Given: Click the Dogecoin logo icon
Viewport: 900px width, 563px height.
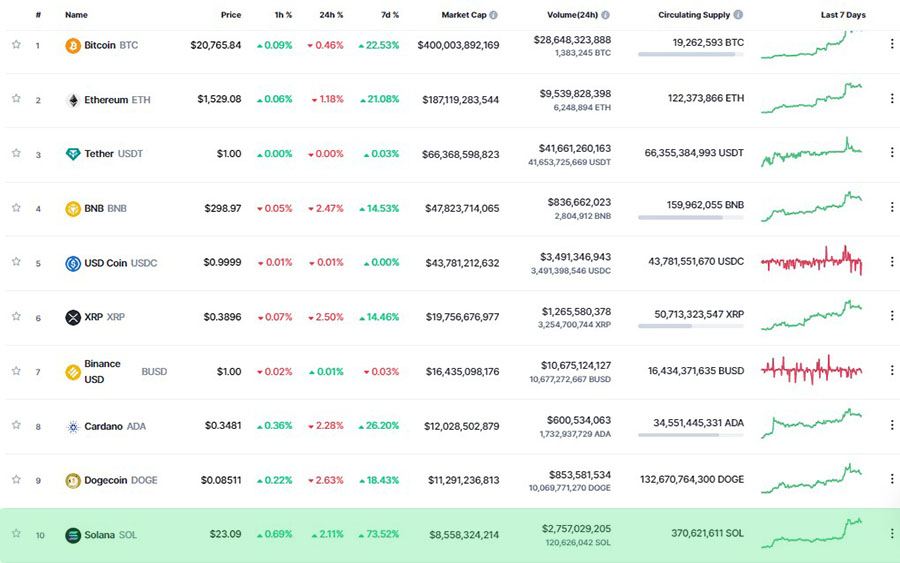Looking at the screenshot, I should coord(73,481).
